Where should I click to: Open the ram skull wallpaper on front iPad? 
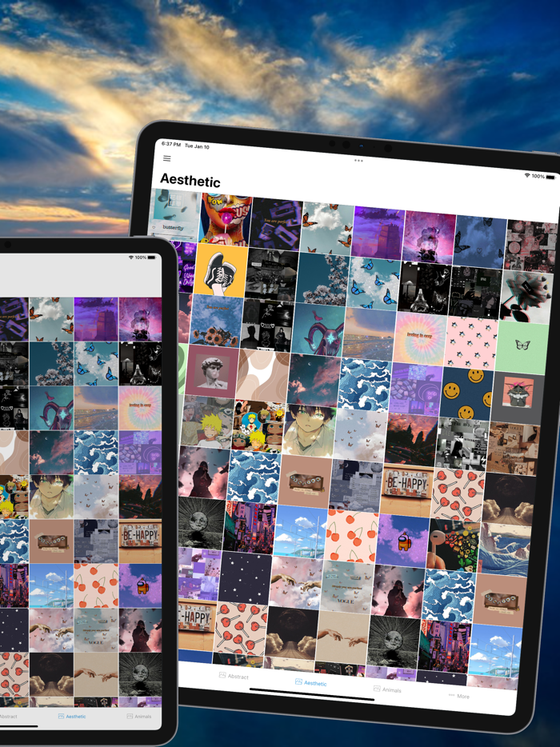(51, 408)
